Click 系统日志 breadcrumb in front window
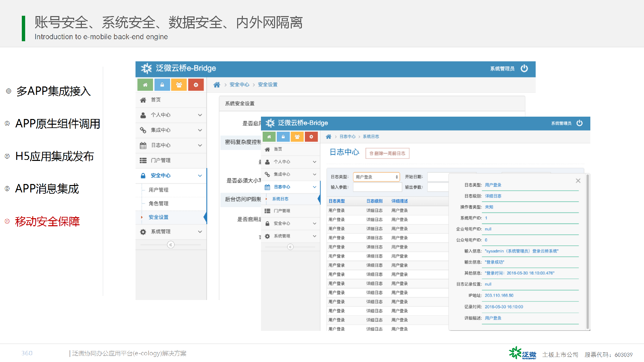The image size is (644, 362). tap(371, 136)
